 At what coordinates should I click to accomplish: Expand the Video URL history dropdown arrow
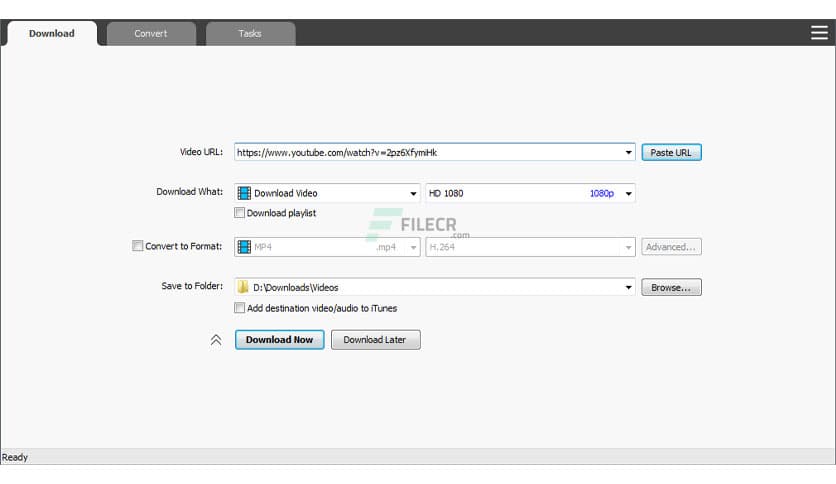coord(629,152)
